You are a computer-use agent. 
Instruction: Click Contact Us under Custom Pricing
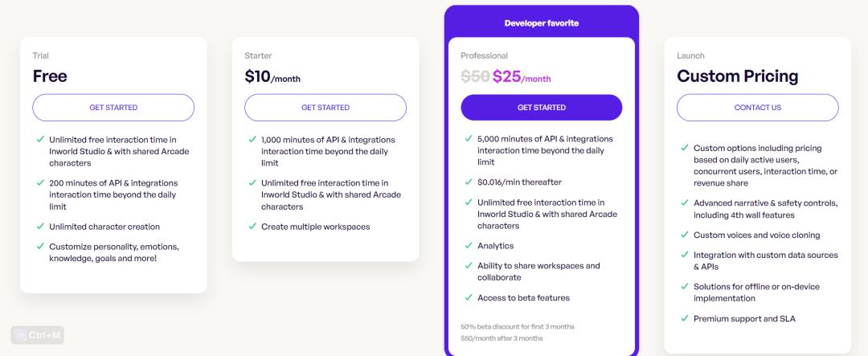[x=757, y=108]
